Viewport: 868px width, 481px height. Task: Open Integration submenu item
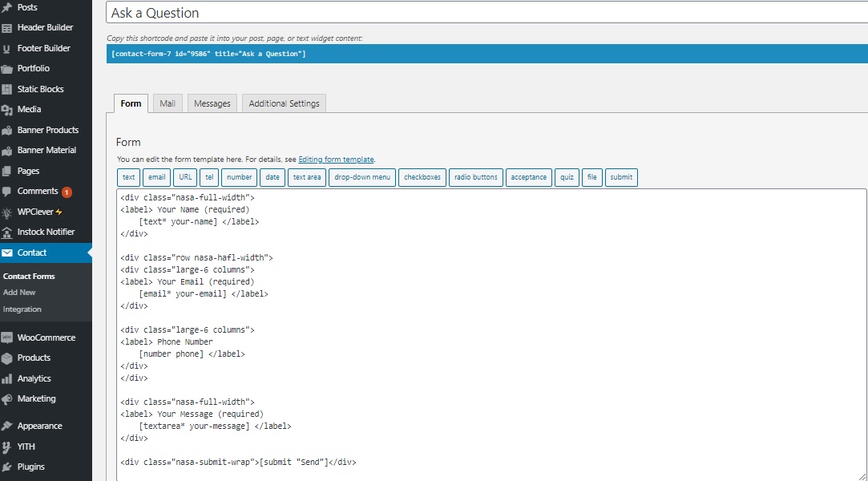tap(22, 309)
